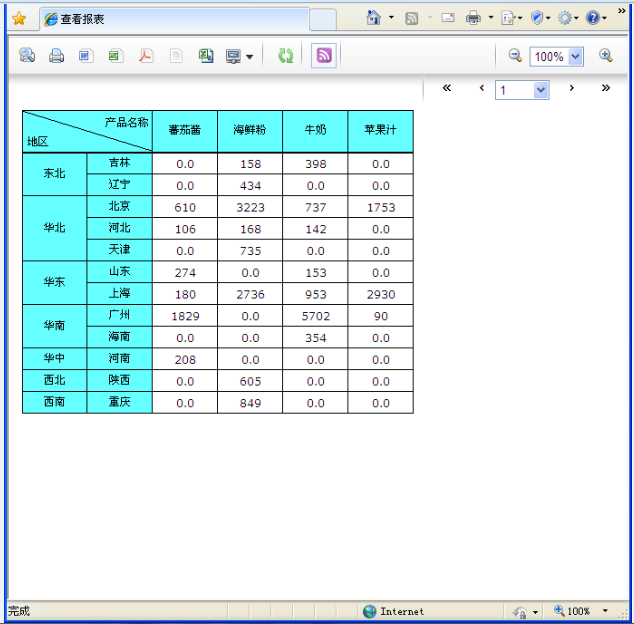The height and width of the screenshot is (624, 634).
Task: Click the Internet zone status indicator
Action: [393, 611]
